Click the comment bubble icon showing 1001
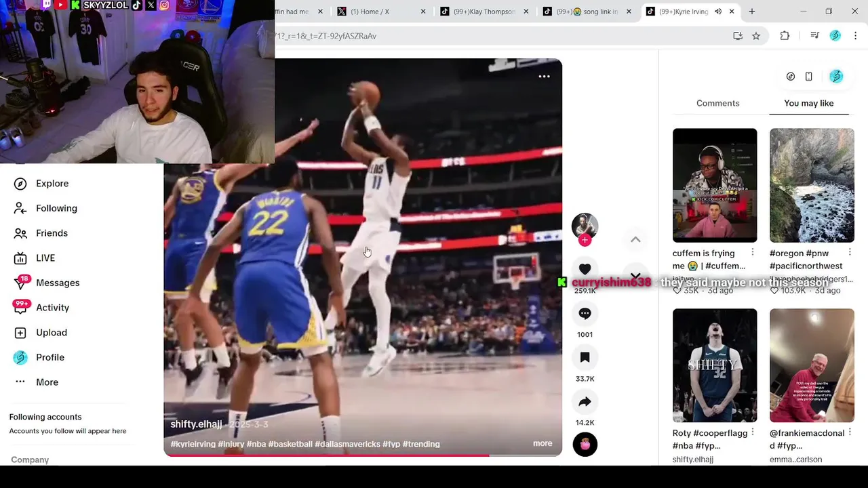The height and width of the screenshot is (488, 868). (585, 314)
